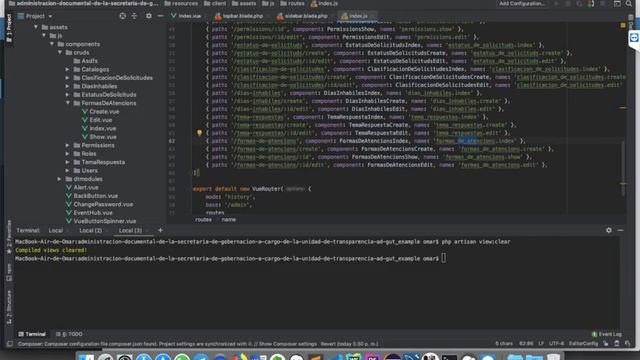This screenshot has height=360, width=640.
Task: Open VueButtonSpinner.vue file
Action: [x=101, y=221]
